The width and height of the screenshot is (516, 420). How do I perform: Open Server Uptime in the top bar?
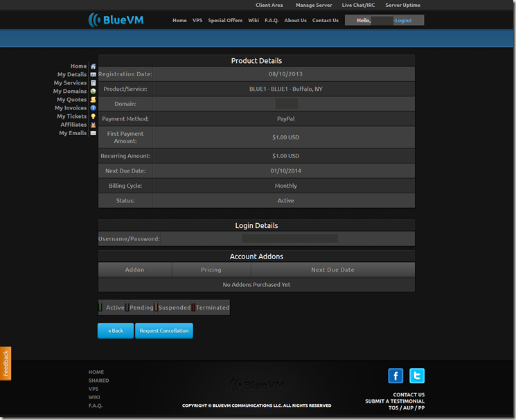click(403, 5)
